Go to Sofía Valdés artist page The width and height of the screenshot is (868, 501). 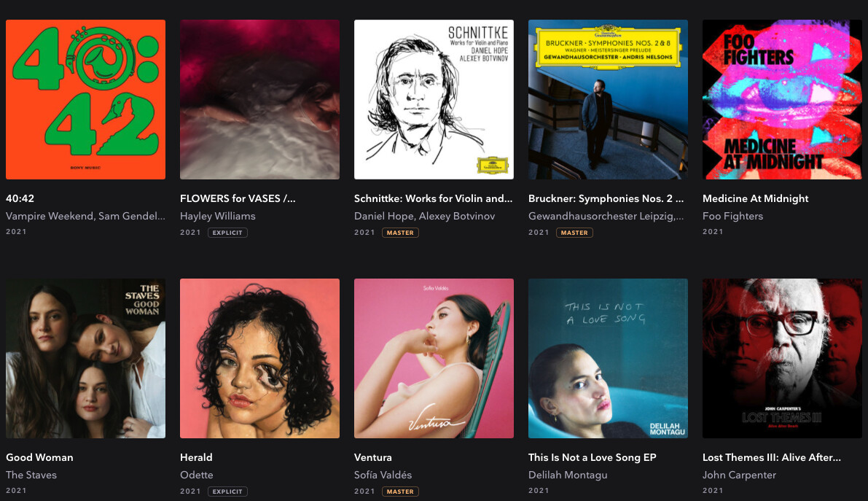[x=383, y=475]
